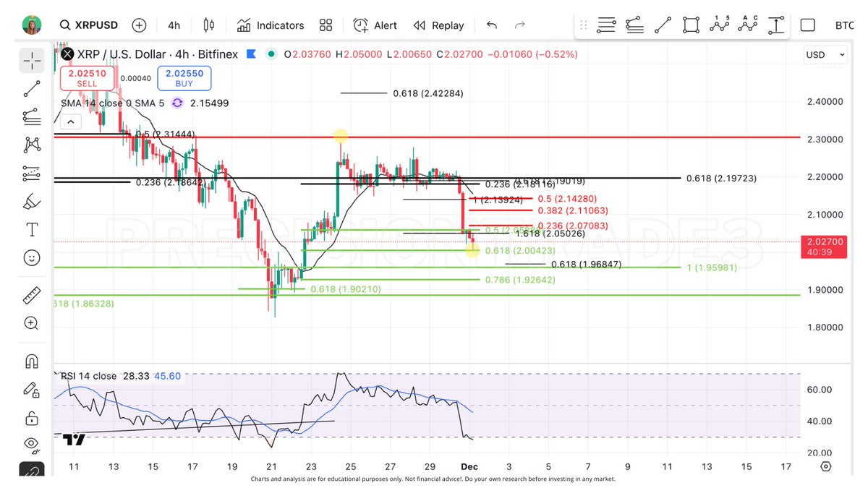
Task: Click the Dec date on time axis
Action: 470,467
